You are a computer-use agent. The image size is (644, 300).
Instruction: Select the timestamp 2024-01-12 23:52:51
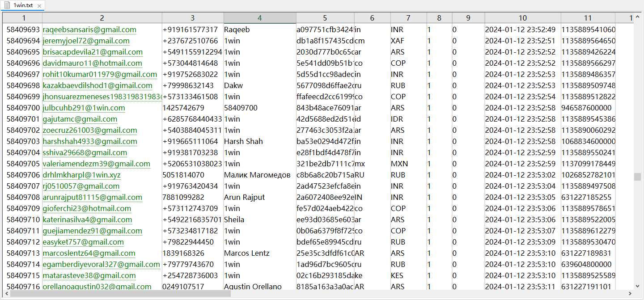click(520, 41)
